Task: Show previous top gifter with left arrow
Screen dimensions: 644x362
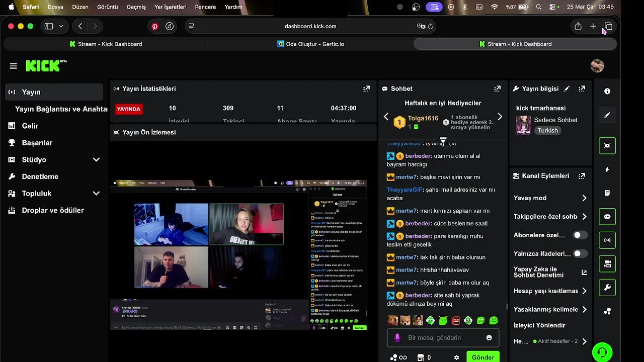Action: click(x=386, y=117)
